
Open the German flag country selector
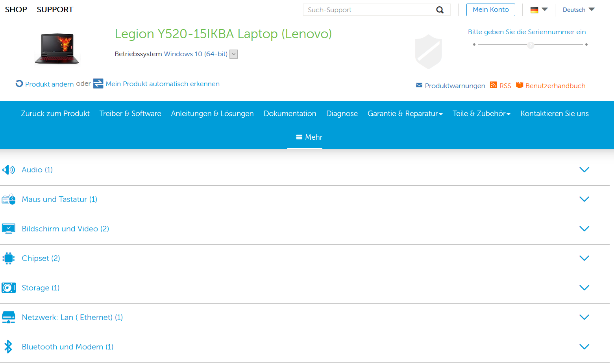(539, 10)
